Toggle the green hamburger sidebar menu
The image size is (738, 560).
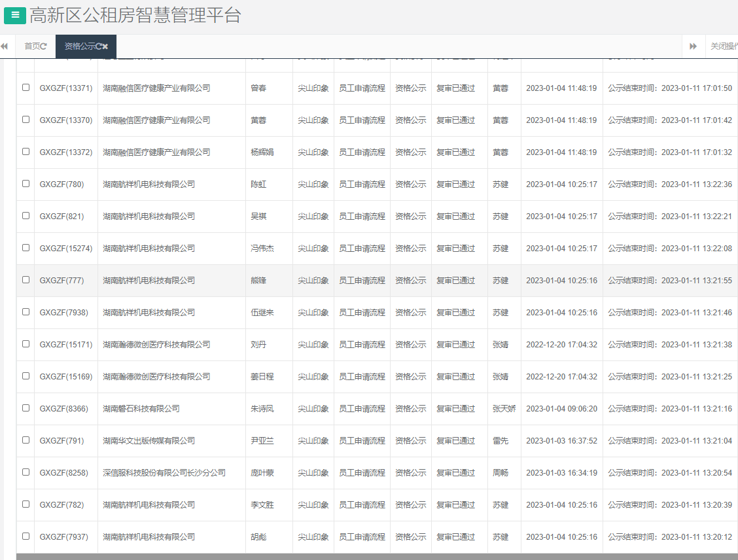point(14,15)
